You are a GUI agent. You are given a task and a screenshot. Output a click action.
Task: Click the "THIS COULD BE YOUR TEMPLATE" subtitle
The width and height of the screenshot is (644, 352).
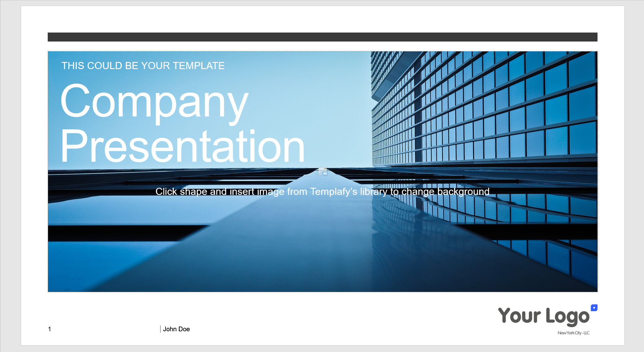tap(143, 66)
